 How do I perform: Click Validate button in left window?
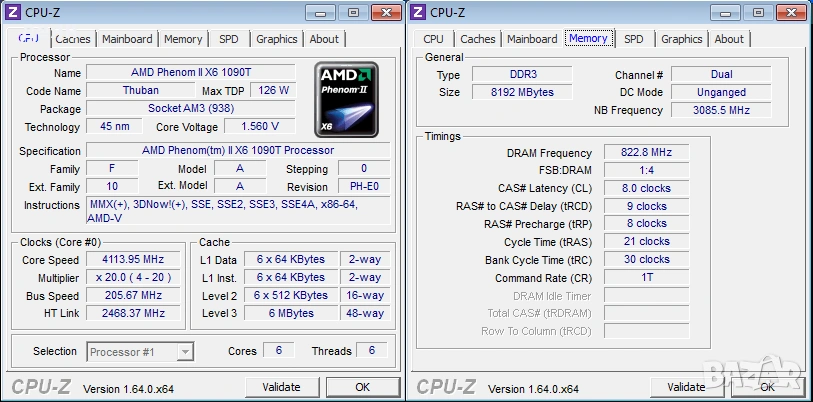[x=282, y=387]
